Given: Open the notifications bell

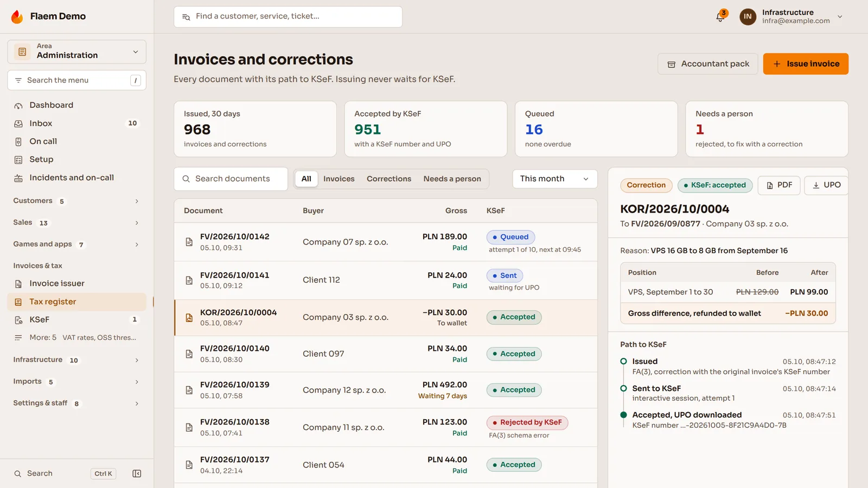Looking at the screenshot, I should click(720, 17).
